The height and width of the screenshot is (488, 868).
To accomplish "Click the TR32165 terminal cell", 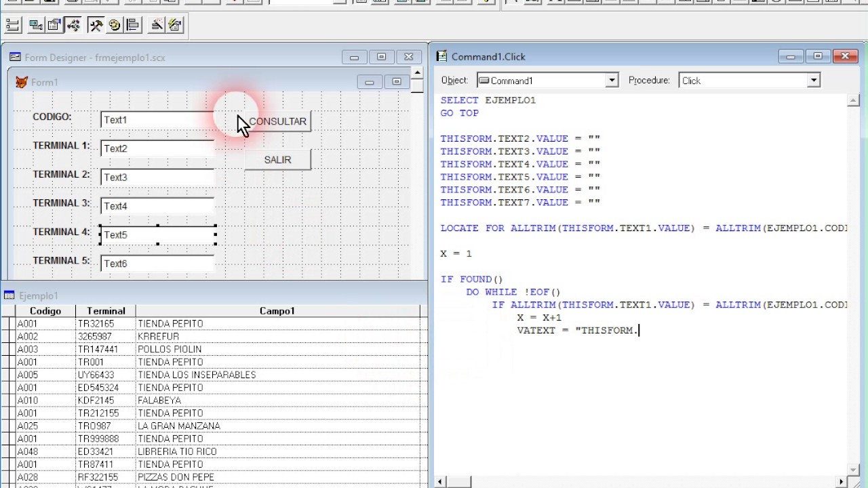I will click(106, 324).
